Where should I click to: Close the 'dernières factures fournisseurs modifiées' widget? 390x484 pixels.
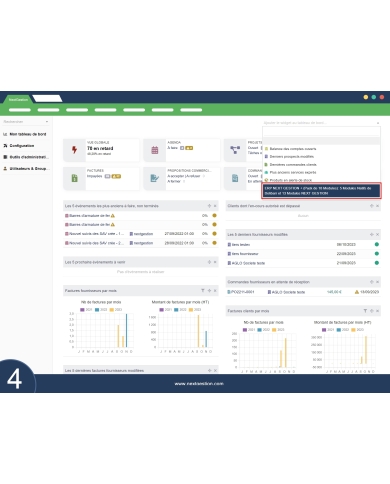click(x=215, y=370)
